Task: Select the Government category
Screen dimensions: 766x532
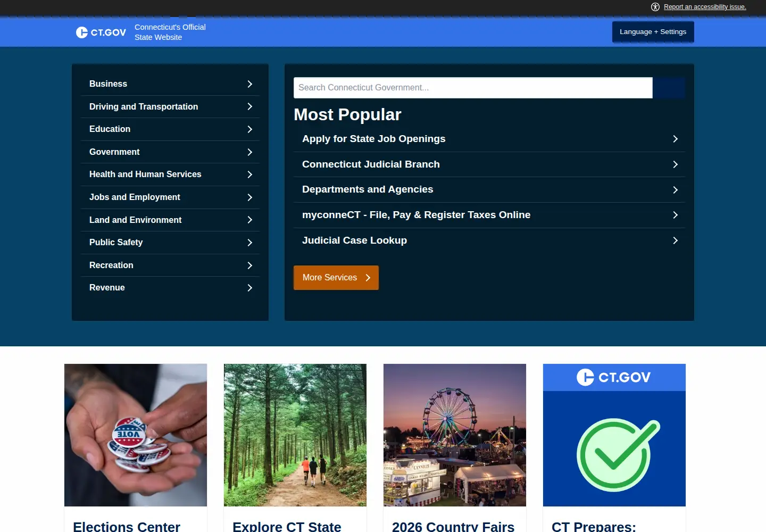Action: (170, 152)
